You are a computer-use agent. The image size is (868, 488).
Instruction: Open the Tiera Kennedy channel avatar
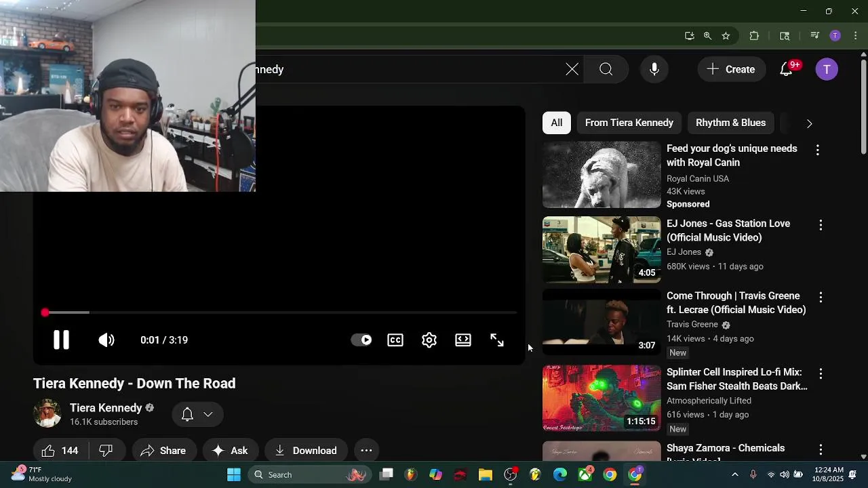[x=47, y=414]
